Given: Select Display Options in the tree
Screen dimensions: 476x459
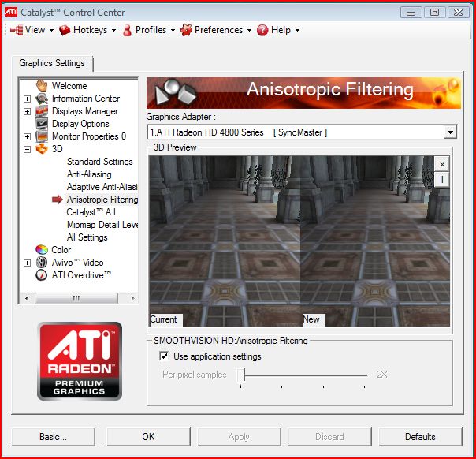Looking at the screenshot, I should (80, 124).
